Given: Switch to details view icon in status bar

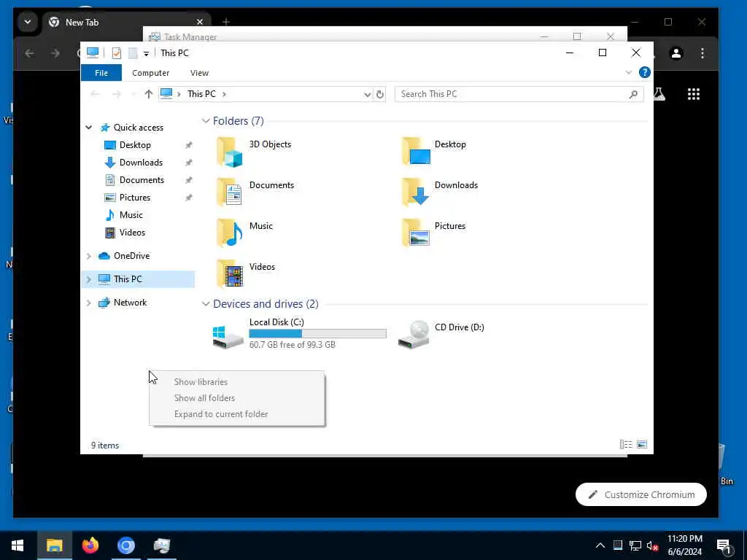Looking at the screenshot, I should coord(625,444).
